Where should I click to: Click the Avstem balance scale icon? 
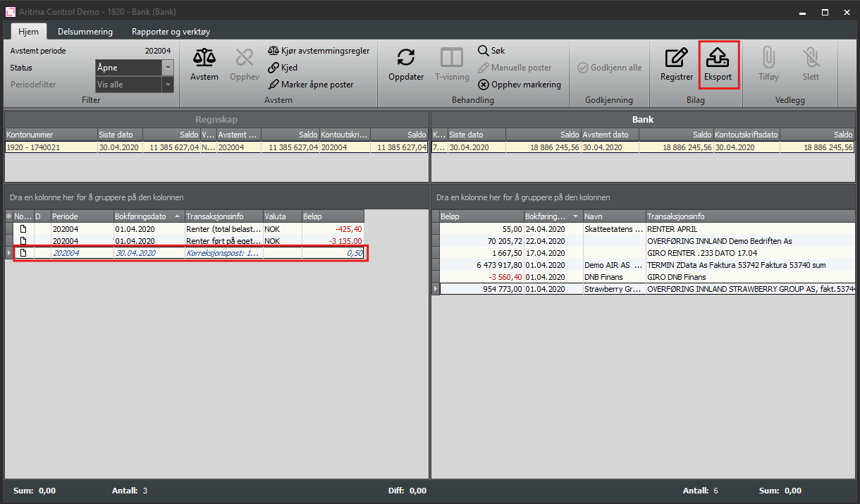(204, 58)
